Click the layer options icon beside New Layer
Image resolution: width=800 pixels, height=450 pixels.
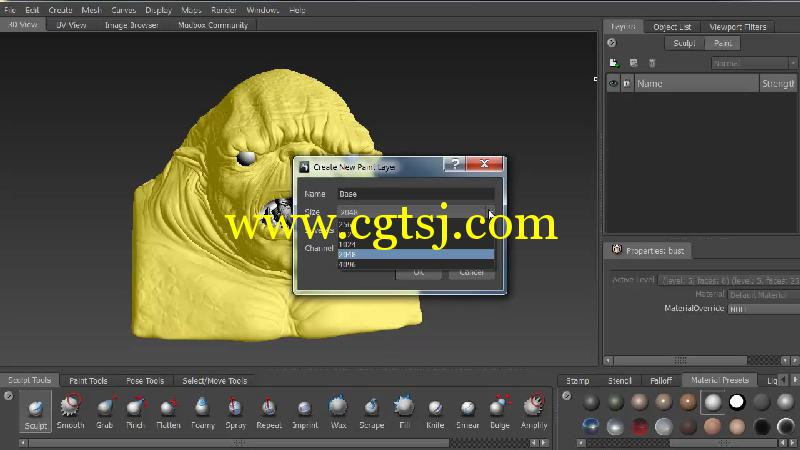(x=633, y=63)
